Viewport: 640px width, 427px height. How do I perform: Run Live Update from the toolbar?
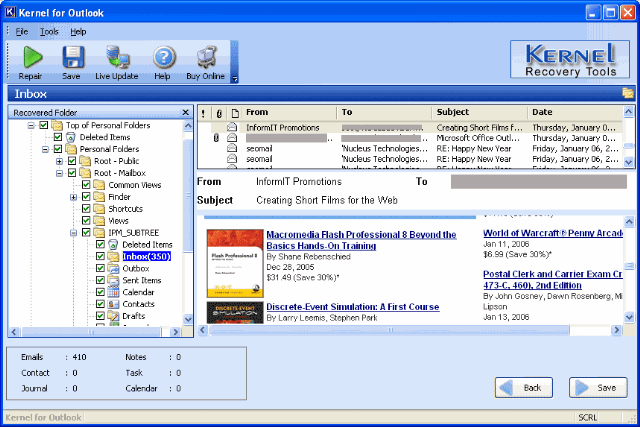(x=116, y=58)
